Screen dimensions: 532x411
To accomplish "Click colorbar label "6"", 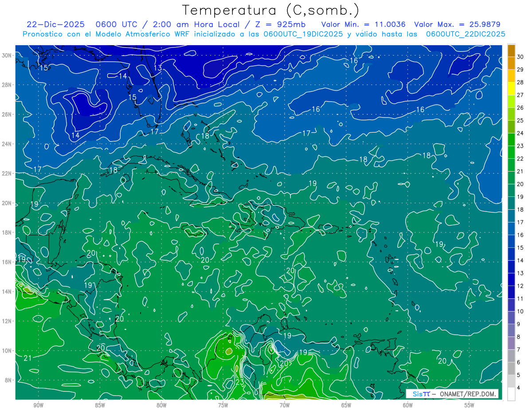I will 519,362.
